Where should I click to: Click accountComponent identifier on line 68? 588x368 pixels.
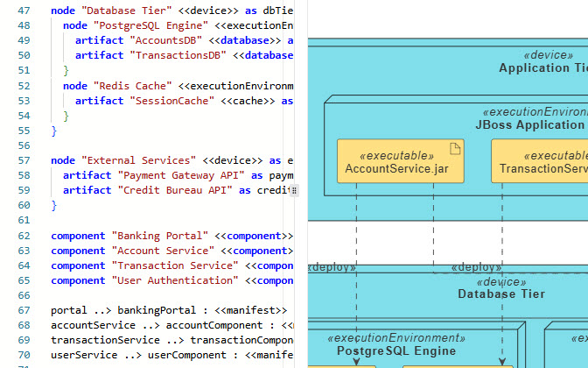[214, 325]
